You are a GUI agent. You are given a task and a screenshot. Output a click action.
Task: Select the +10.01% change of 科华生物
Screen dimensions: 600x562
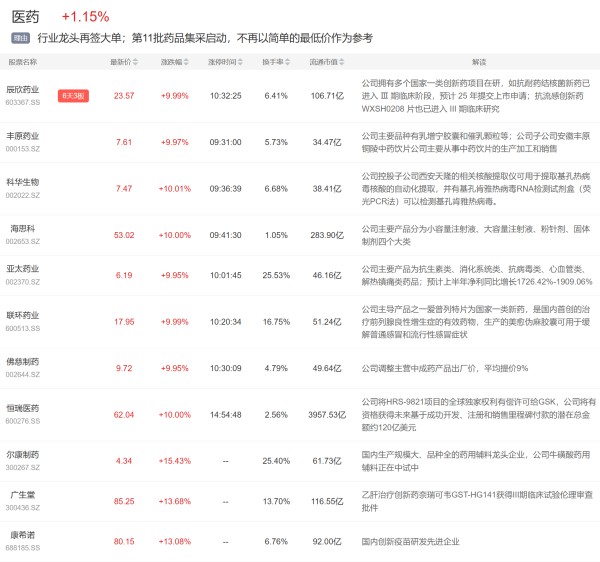[x=175, y=189]
